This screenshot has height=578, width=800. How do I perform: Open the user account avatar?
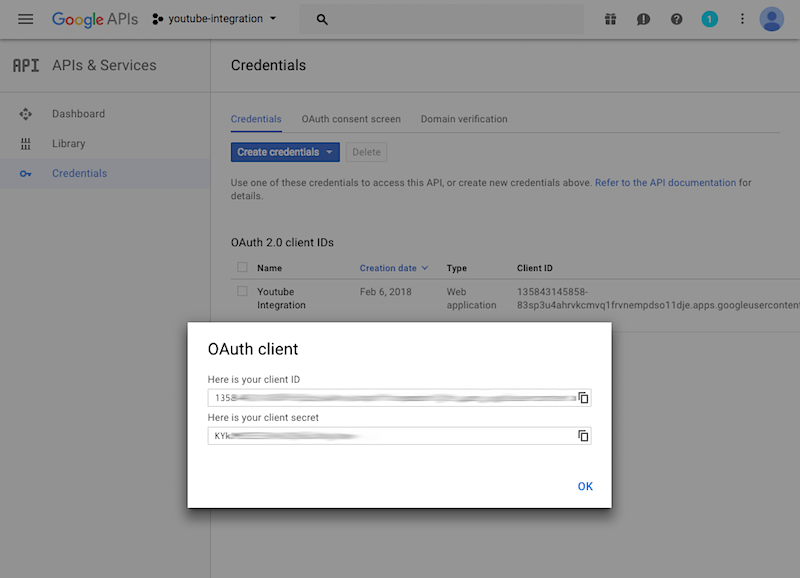771,19
